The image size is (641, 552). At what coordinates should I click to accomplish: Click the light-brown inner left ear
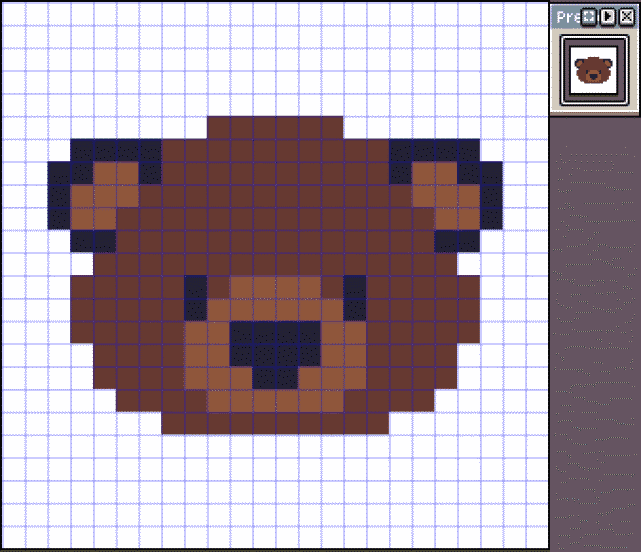105,195
